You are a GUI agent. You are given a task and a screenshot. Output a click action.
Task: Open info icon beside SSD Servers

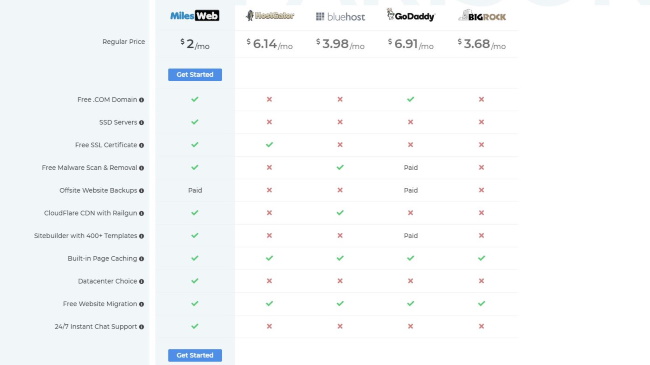coord(141,123)
